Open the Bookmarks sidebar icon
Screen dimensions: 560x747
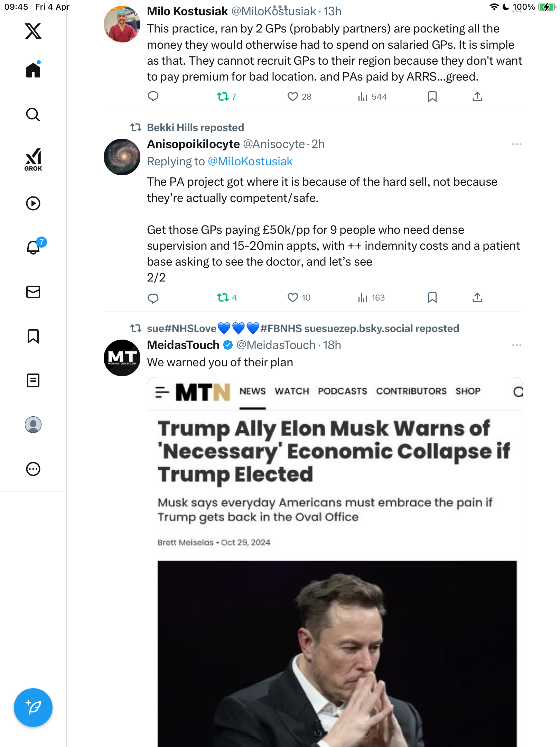pos(33,336)
